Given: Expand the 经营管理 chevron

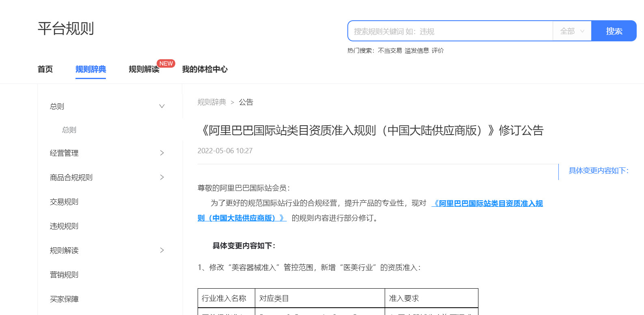Looking at the screenshot, I should click(162, 153).
